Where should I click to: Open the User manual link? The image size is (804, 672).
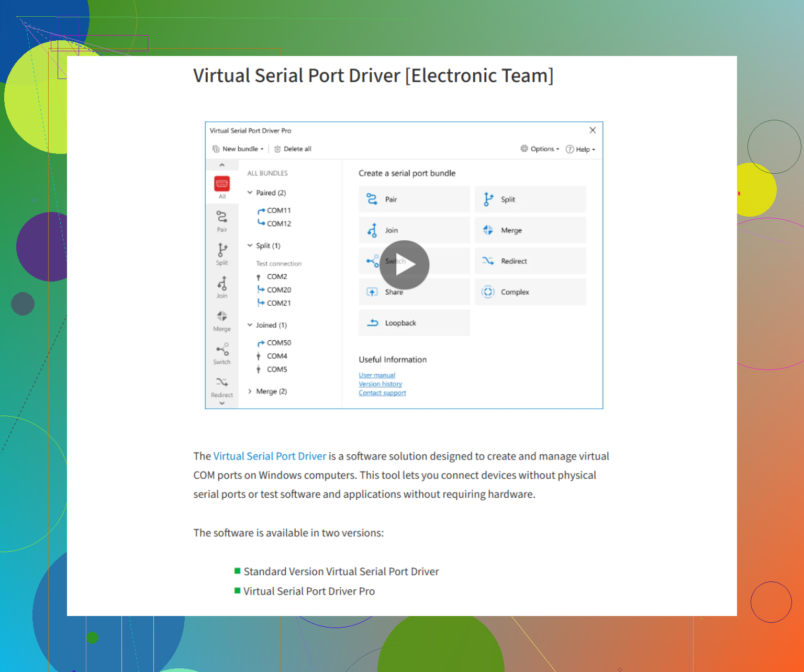(x=377, y=375)
